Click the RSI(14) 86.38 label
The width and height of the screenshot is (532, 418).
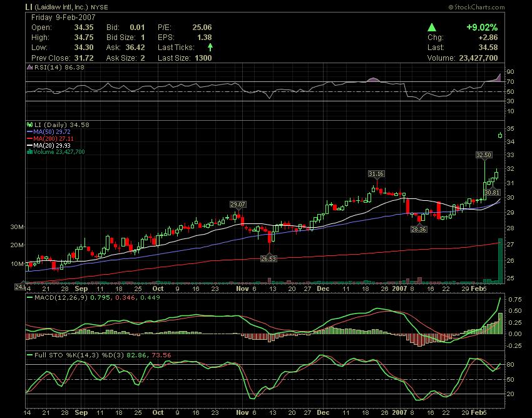tap(59, 67)
